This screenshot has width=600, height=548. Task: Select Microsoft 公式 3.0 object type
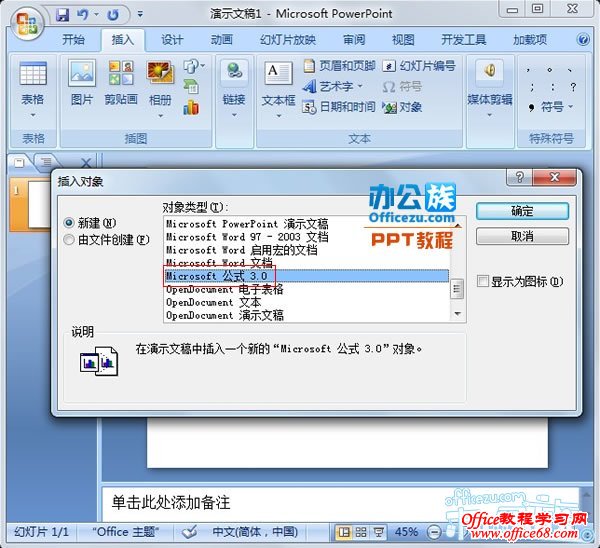[x=306, y=276]
